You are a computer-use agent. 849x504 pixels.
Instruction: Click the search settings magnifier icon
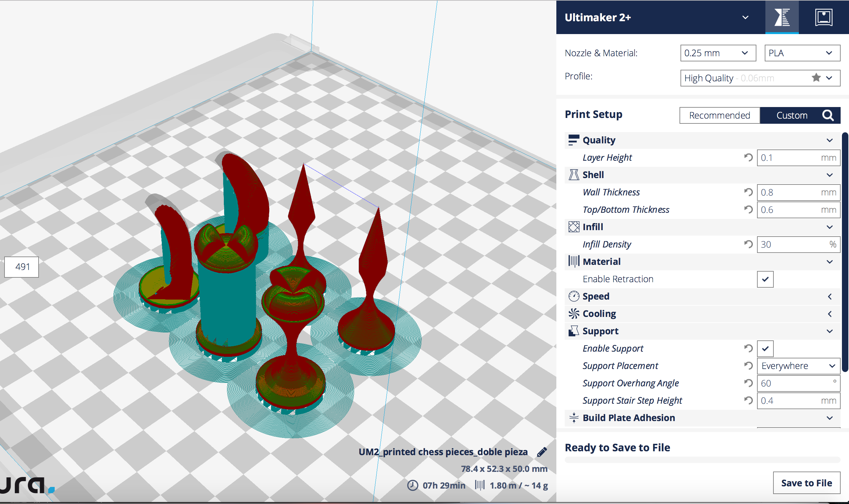[827, 115]
